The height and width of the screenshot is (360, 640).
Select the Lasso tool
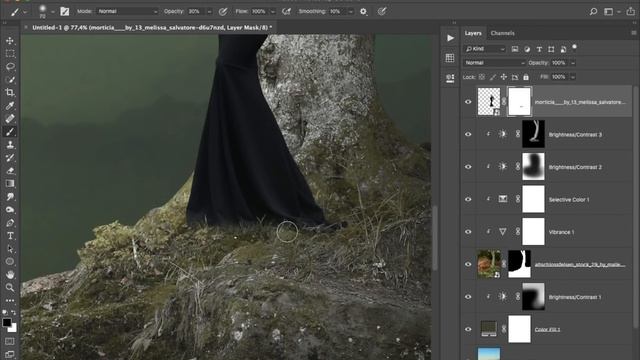click(x=10, y=67)
